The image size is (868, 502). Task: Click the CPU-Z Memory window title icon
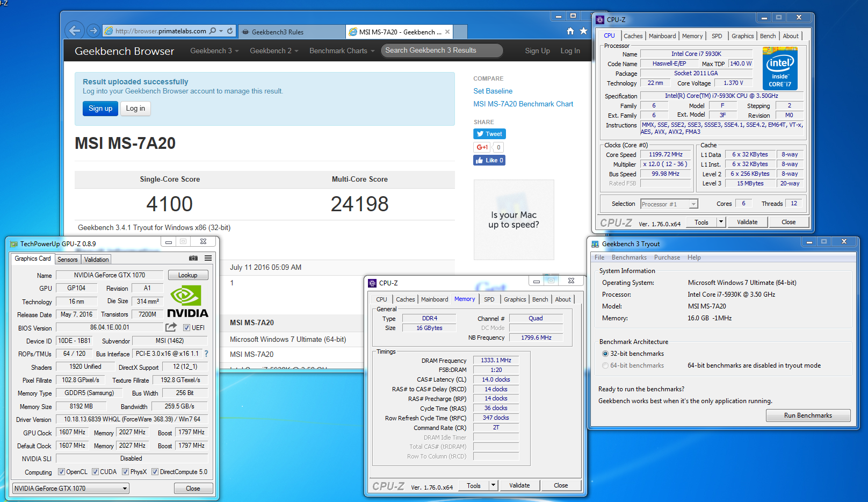372,283
